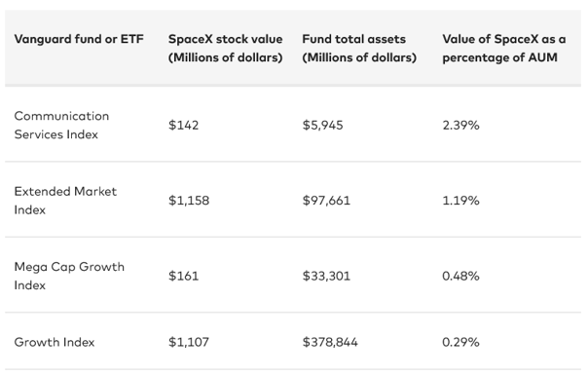Click the $161 stock value cell
The height and width of the screenshot is (376, 588).
pyautogui.click(x=183, y=276)
